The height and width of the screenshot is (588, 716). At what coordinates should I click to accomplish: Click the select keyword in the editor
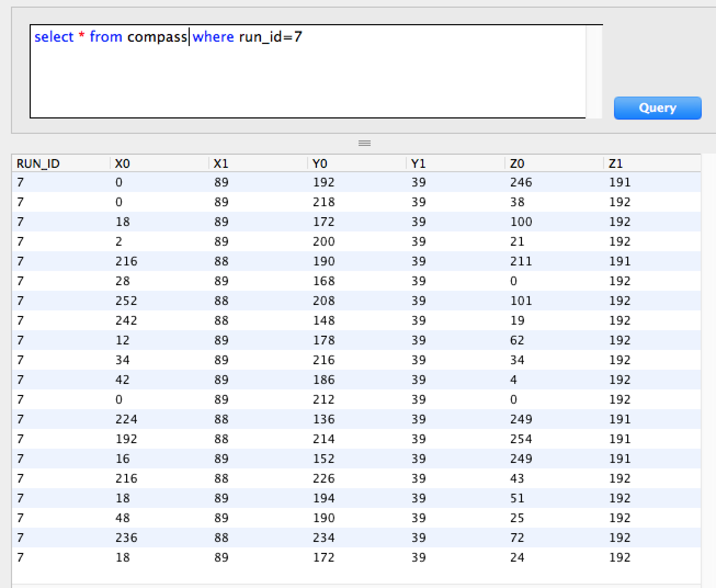54,37
